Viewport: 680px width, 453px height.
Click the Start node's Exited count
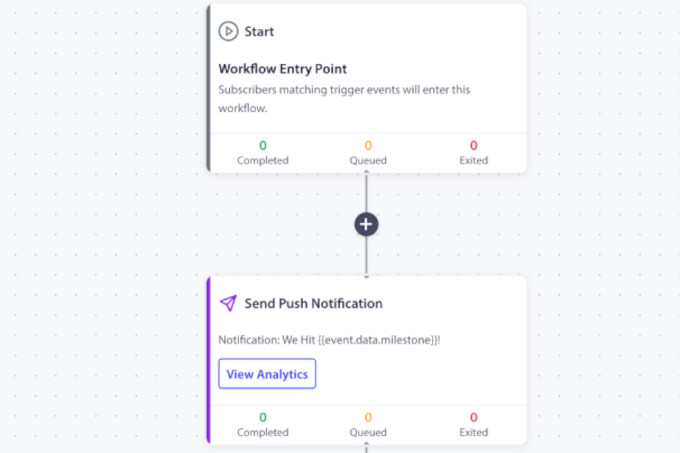pyautogui.click(x=473, y=145)
